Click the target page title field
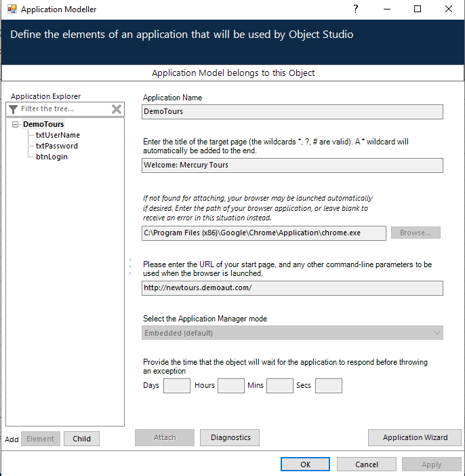The width and height of the screenshot is (465, 476). (292, 165)
